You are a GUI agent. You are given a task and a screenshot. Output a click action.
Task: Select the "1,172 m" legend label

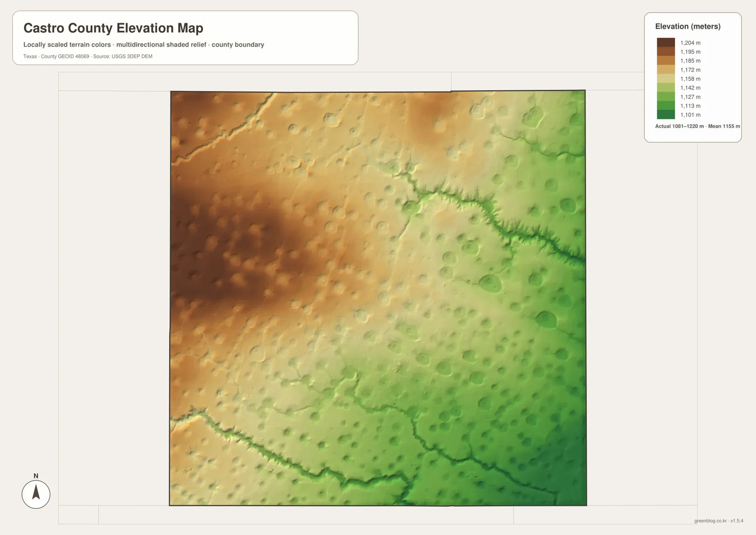click(x=690, y=70)
